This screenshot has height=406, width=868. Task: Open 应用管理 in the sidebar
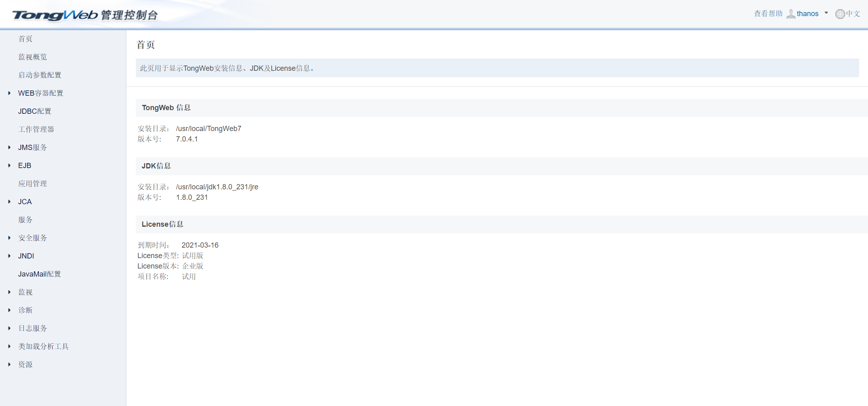coord(33,184)
